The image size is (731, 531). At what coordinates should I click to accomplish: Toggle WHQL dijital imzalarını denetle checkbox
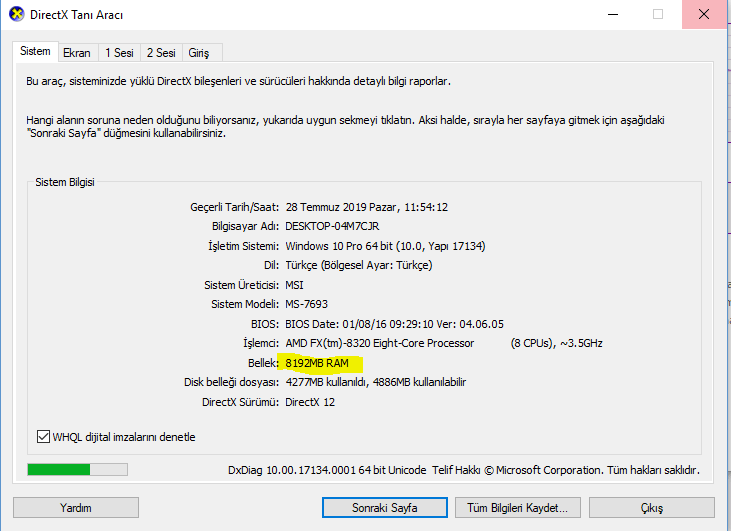pos(43,437)
